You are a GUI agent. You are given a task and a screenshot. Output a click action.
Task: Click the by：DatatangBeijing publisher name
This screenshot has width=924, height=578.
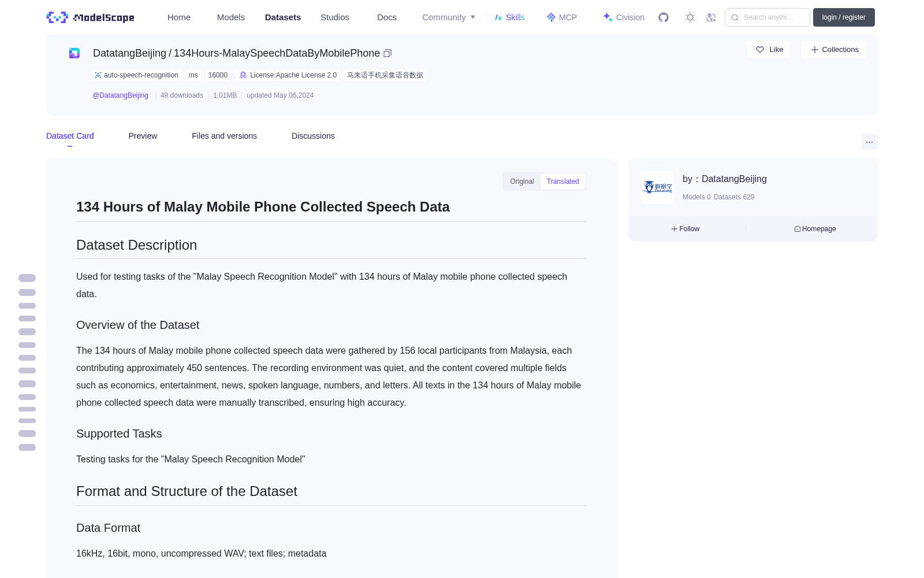[x=725, y=179]
